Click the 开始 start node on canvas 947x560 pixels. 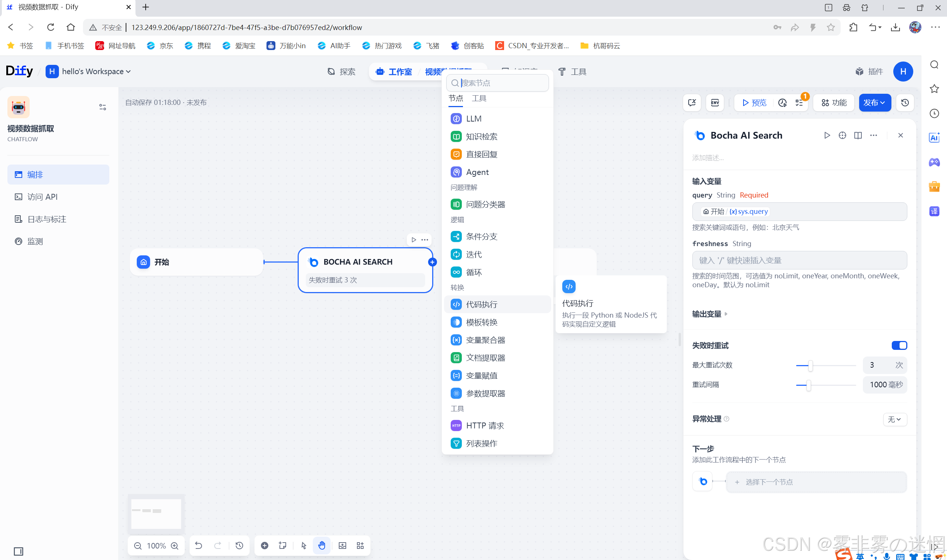coord(196,262)
